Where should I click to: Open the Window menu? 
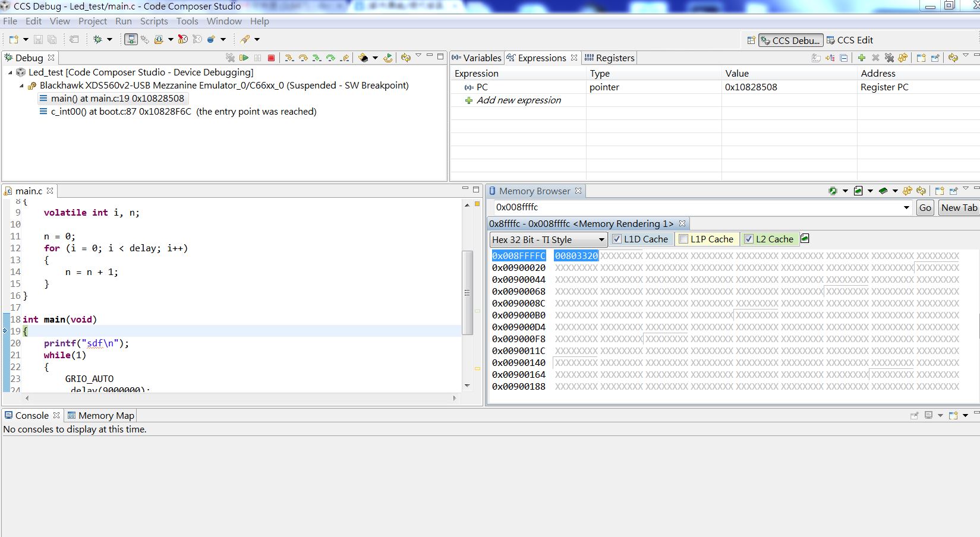click(x=224, y=21)
